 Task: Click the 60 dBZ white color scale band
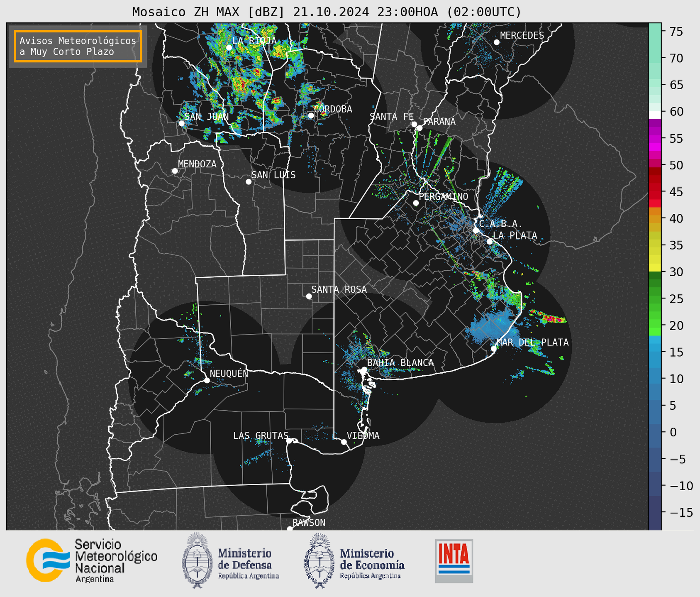[655, 115]
